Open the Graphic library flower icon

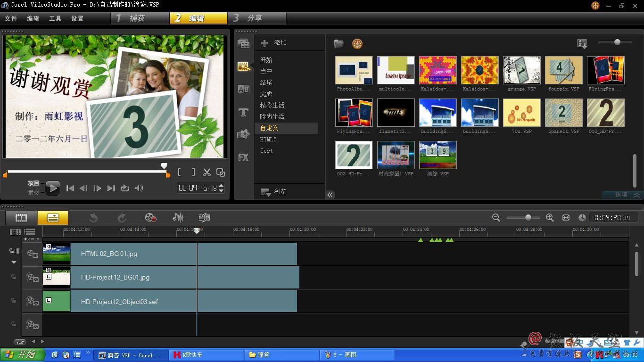click(243, 134)
